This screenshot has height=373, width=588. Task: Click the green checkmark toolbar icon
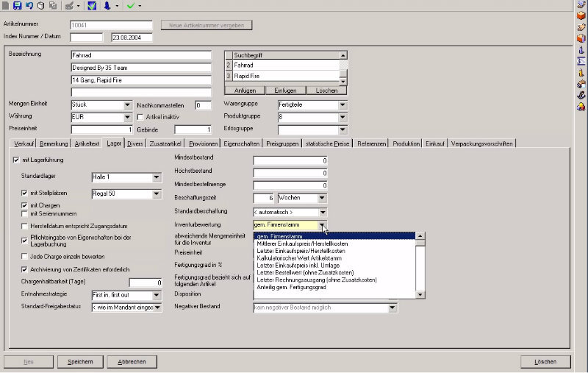click(x=129, y=5)
